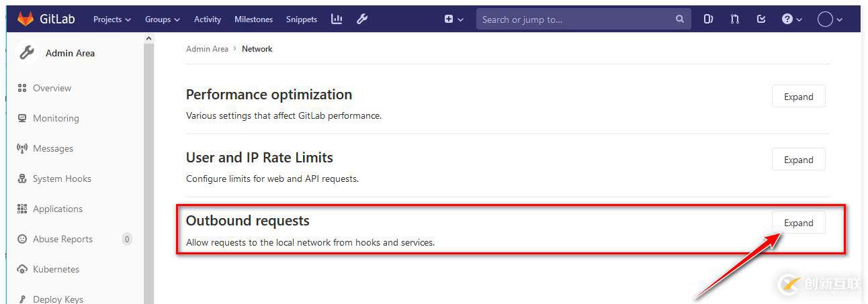Click the Outbound requests heading

(247, 221)
